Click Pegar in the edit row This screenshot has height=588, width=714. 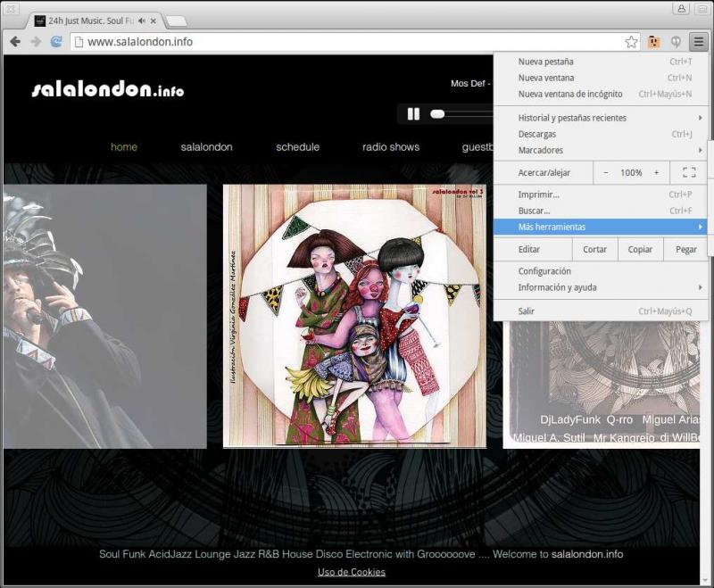pos(685,250)
